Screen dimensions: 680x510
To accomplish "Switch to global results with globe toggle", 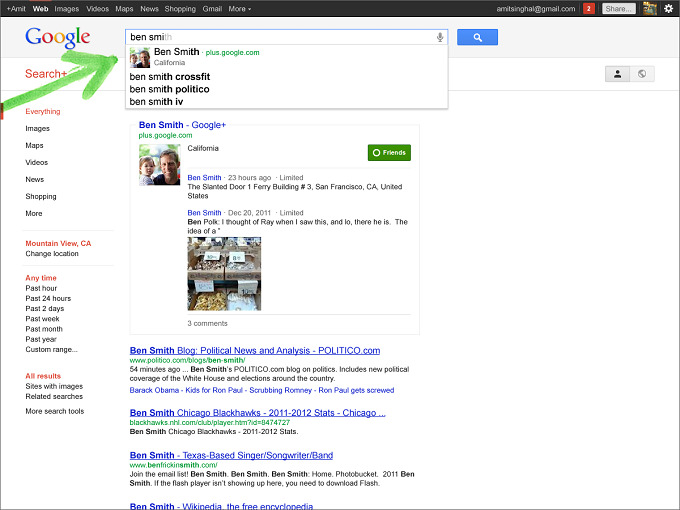I will pyautogui.click(x=642, y=74).
